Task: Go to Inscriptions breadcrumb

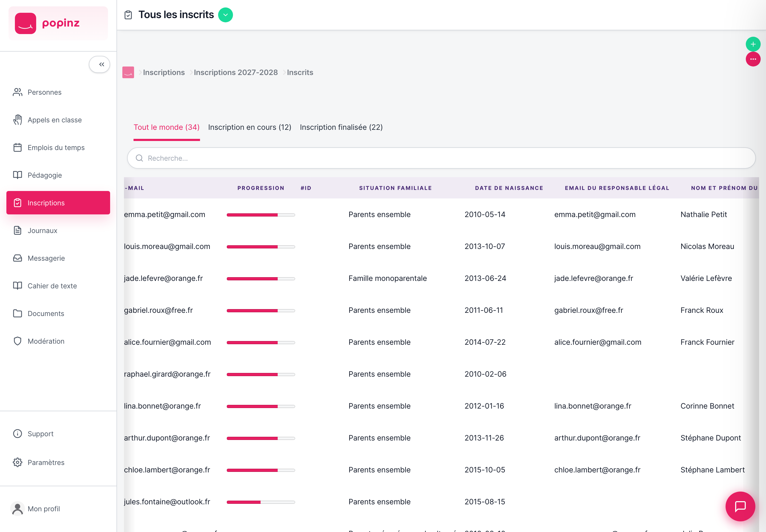Action: pos(164,72)
